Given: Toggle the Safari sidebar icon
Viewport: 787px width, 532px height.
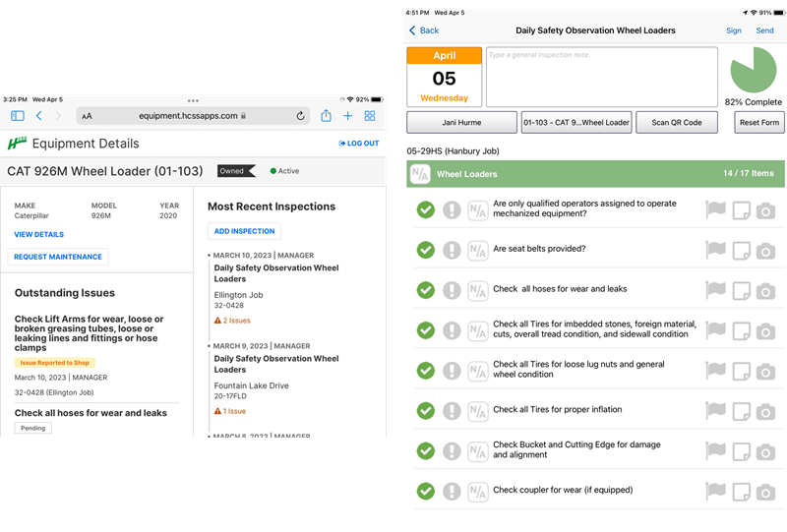Looking at the screenshot, I should coord(18,116).
